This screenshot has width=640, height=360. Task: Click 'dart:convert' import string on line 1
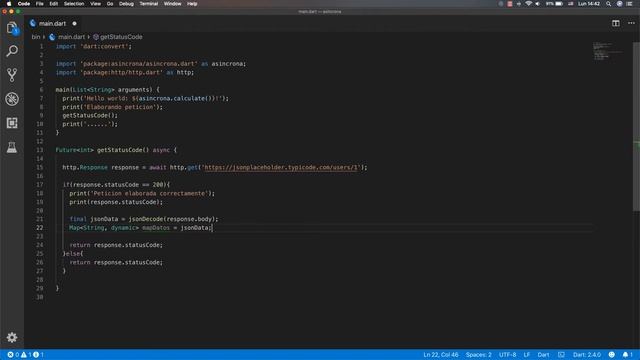pos(104,47)
